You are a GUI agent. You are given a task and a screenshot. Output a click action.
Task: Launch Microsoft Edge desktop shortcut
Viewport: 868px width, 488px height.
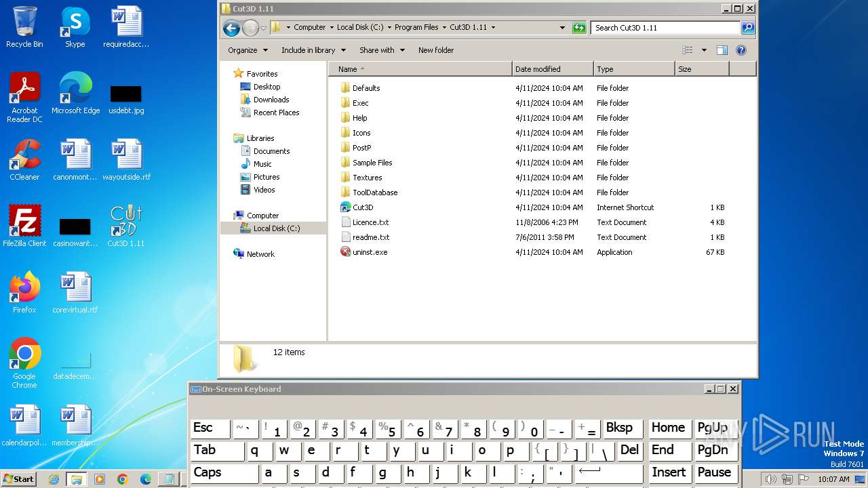pos(75,94)
